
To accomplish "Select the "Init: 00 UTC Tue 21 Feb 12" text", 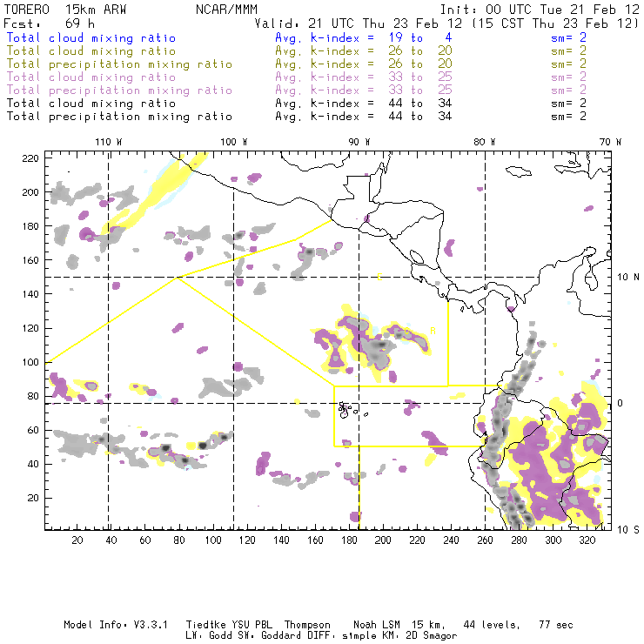I will click(x=540, y=10).
